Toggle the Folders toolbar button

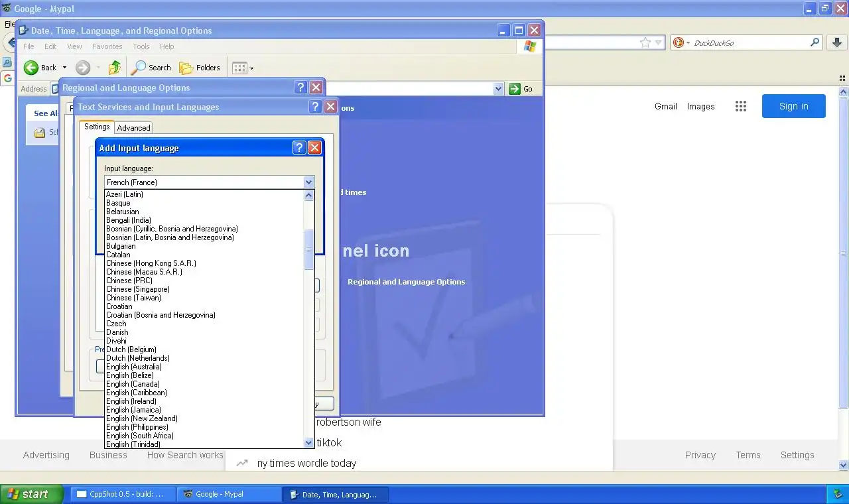click(200, 67)
